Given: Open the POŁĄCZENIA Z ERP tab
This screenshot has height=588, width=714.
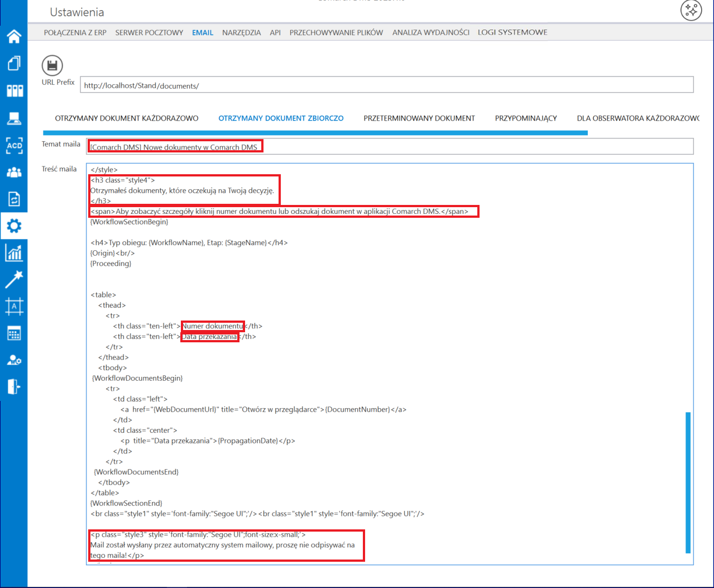Looking at the screenshot, I should (75, 32).
